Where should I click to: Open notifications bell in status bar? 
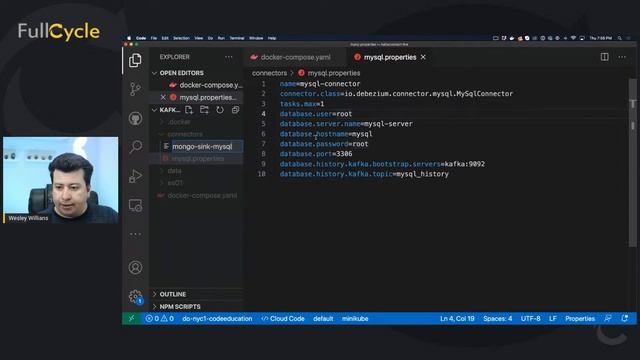(x=624, y=318)
